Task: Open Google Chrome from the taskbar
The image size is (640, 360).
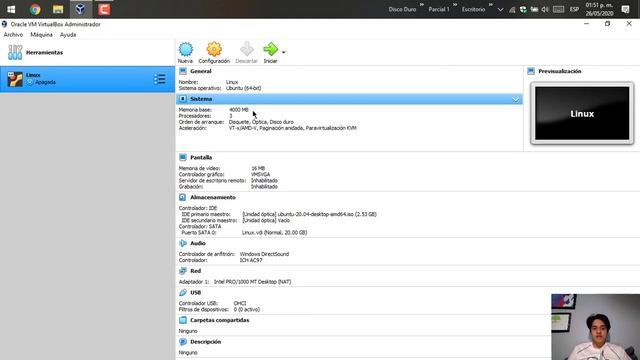Action: click(35, 9)
